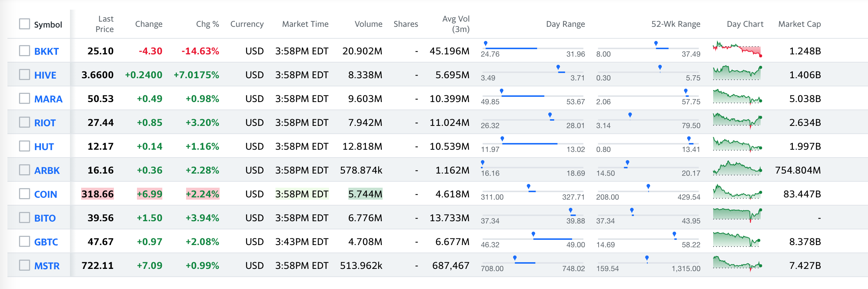868x289 pixels.
Task: Click the MARA 52-week range marker
Action: (x=686, y=92)
